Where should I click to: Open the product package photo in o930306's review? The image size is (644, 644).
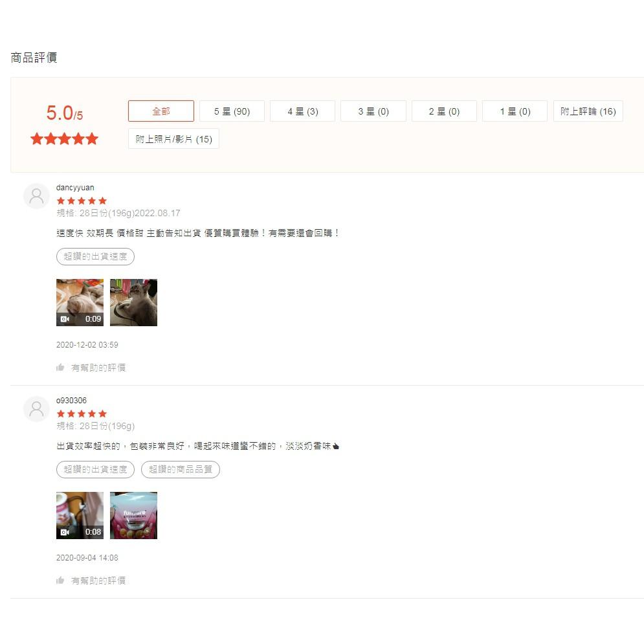(x=133, y=515)
